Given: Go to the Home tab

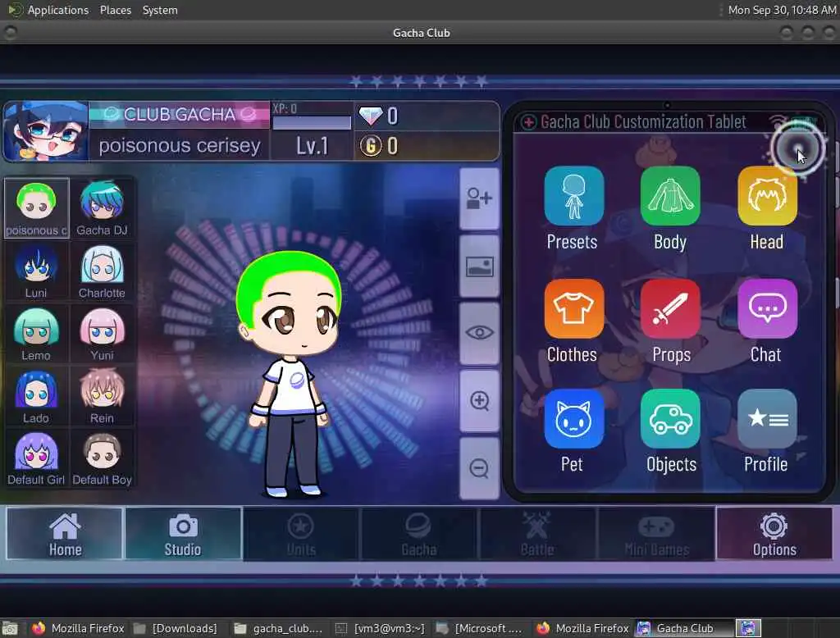Looking at the screenshot, I should point(65,534).
